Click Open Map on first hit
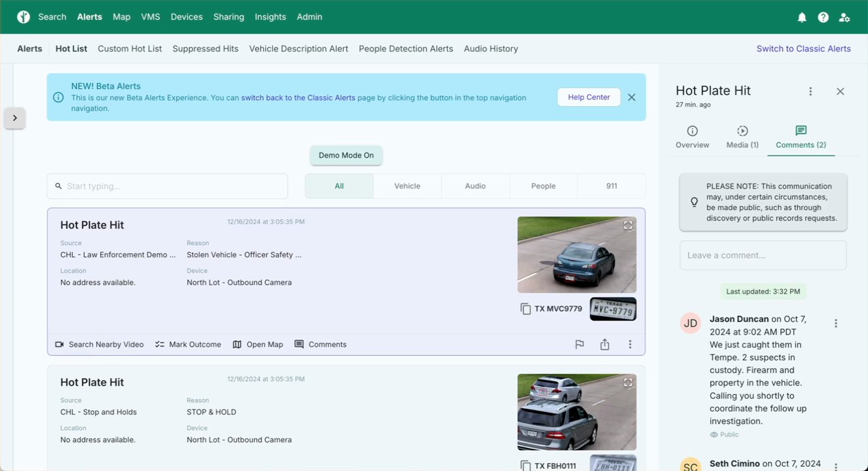The height and width of the screenshot is (471, 868). [258, 344]
